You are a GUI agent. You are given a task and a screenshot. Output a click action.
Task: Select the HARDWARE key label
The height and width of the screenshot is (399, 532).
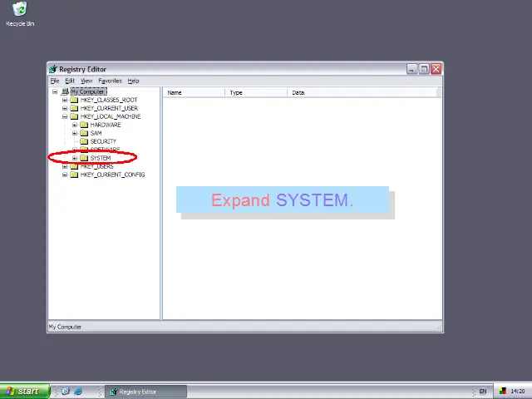(x=106, y=125)
